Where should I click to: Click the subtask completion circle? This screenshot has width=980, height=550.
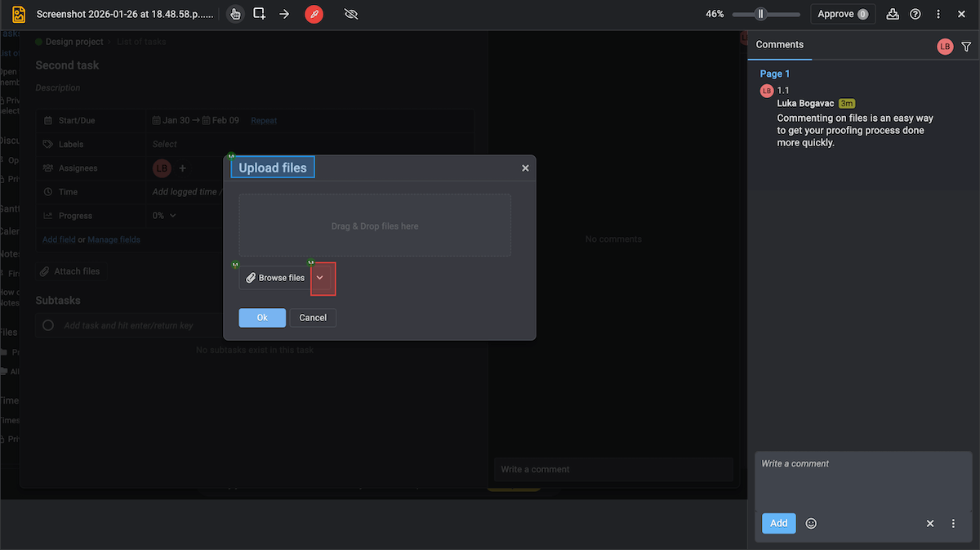[48, 324]
